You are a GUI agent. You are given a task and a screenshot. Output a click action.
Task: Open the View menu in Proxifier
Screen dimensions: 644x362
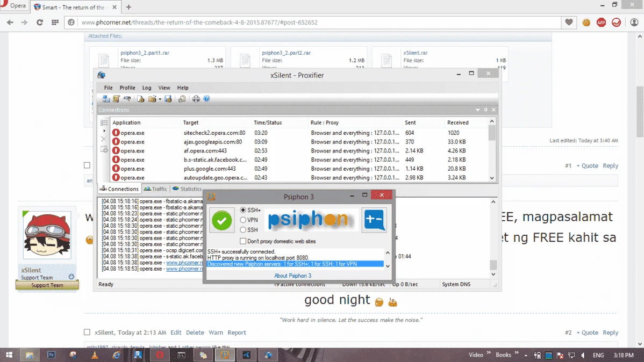click(x=164, y=88)
